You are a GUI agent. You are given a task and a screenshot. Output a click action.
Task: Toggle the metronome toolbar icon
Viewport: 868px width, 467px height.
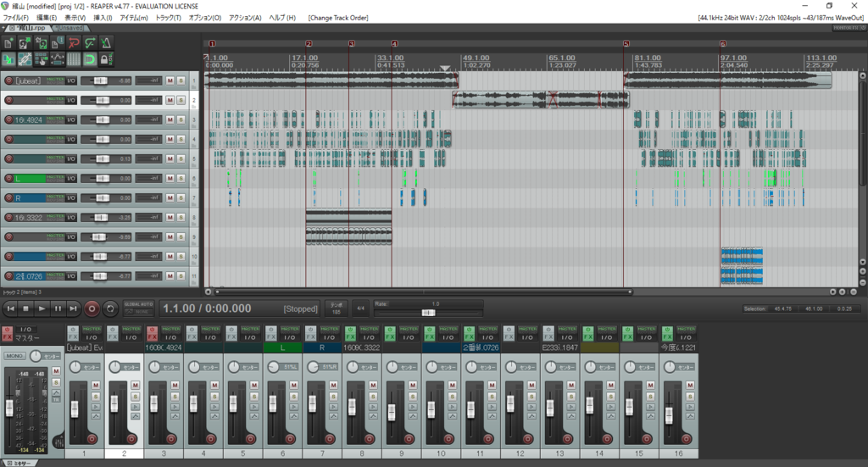click(106, 43)
